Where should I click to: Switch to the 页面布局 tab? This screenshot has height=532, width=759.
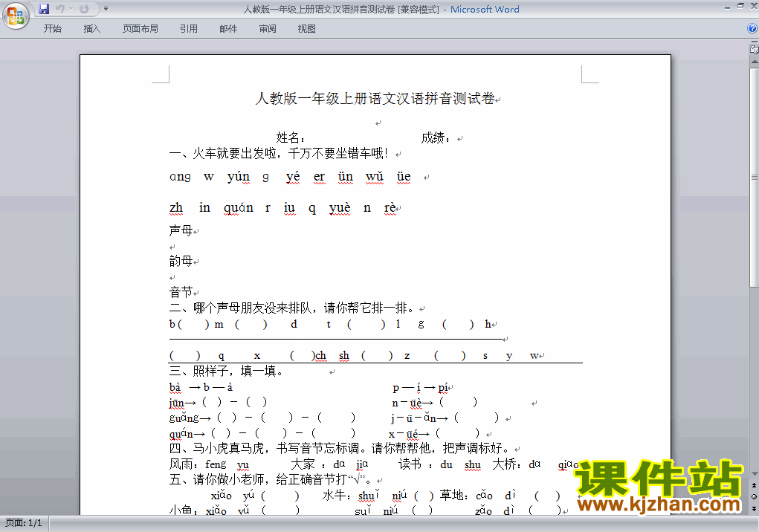pos(141,29)
